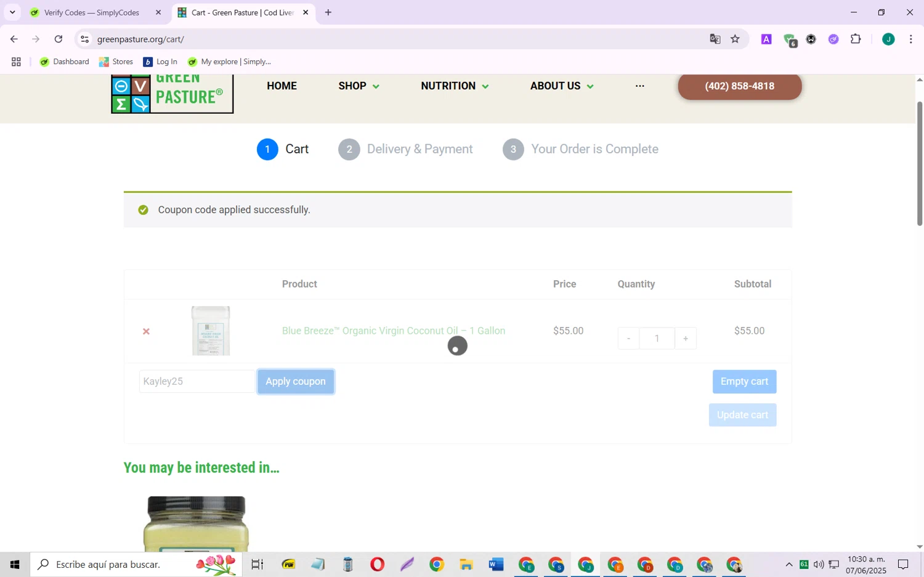Open the three-dots more menu in site navigation
This screenshot has width=924, height=577.
[640, 86]
